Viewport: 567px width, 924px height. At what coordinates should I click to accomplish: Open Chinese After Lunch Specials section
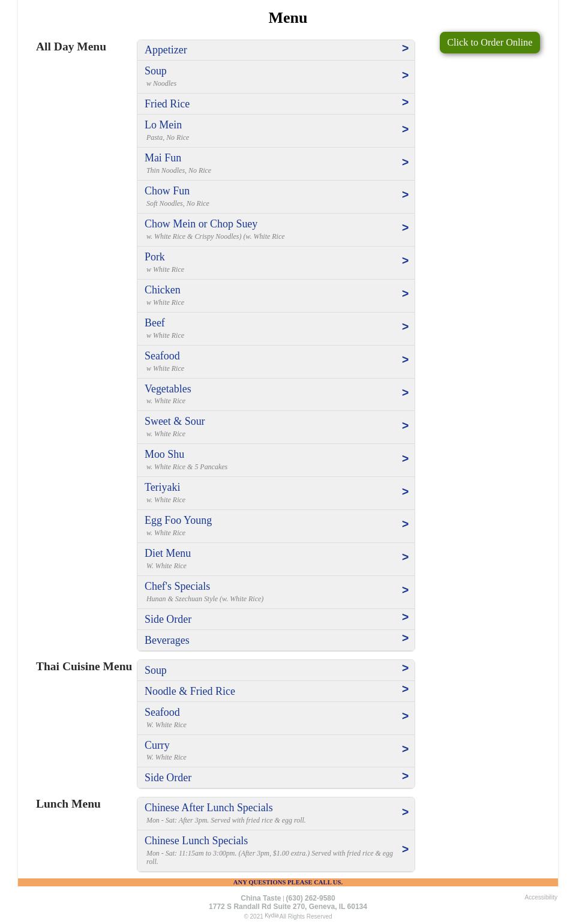click(x=276, y=813)
